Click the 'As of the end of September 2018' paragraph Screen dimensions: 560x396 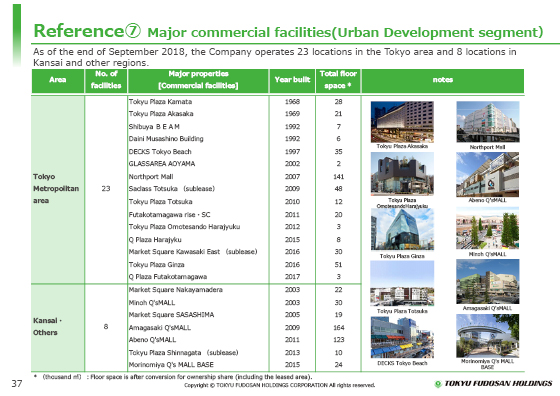click(x=275, y=57)
